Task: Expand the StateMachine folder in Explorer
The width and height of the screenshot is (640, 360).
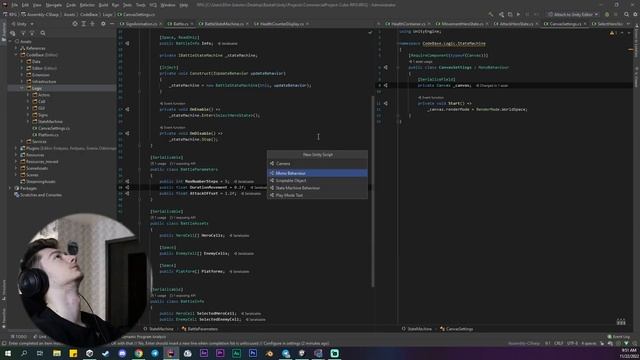Action: pos(28,122)
